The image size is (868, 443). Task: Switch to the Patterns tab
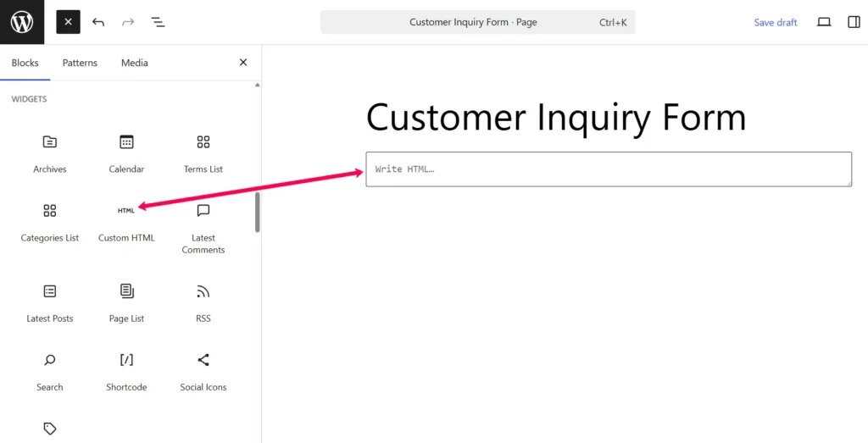80,63
